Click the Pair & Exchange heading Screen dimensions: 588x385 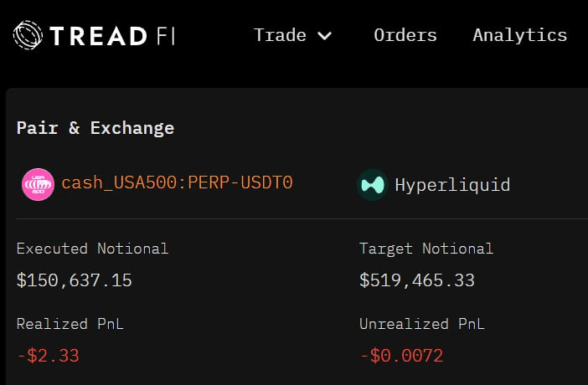[95, 128]
